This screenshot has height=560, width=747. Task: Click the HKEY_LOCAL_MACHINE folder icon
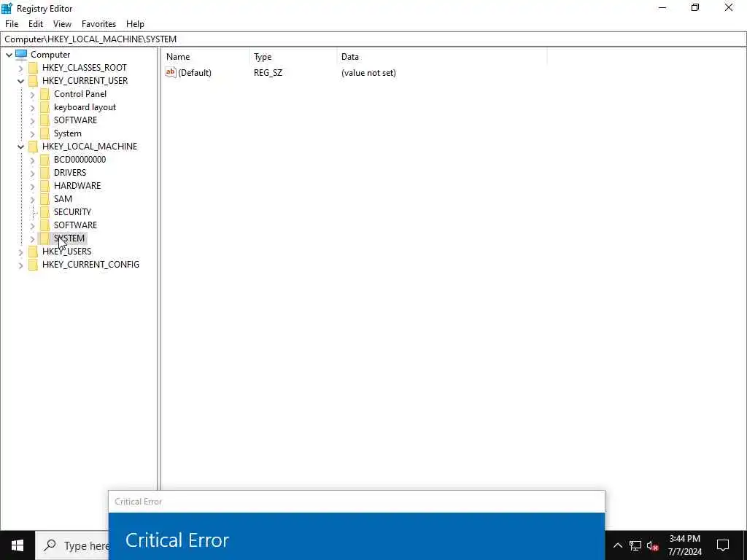point(33,146)
